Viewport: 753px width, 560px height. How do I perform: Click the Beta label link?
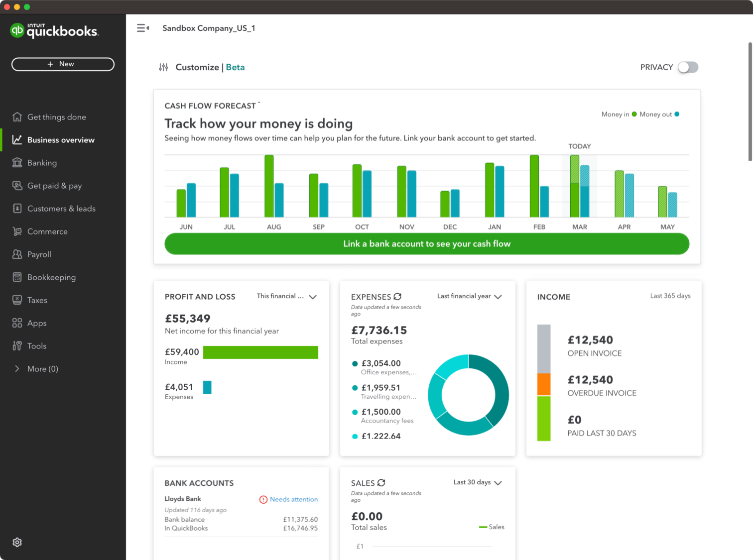(x=235, y=67)
